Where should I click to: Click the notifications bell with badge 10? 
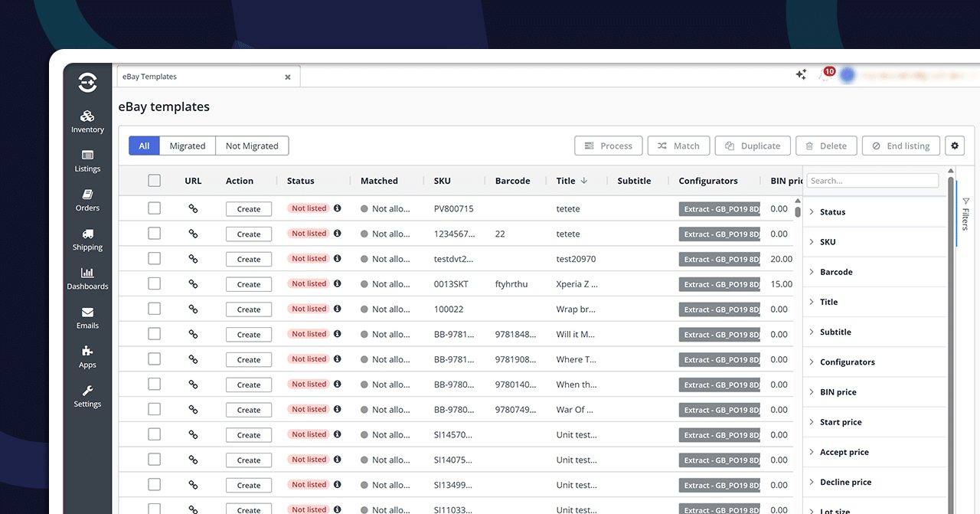(825, 75)
